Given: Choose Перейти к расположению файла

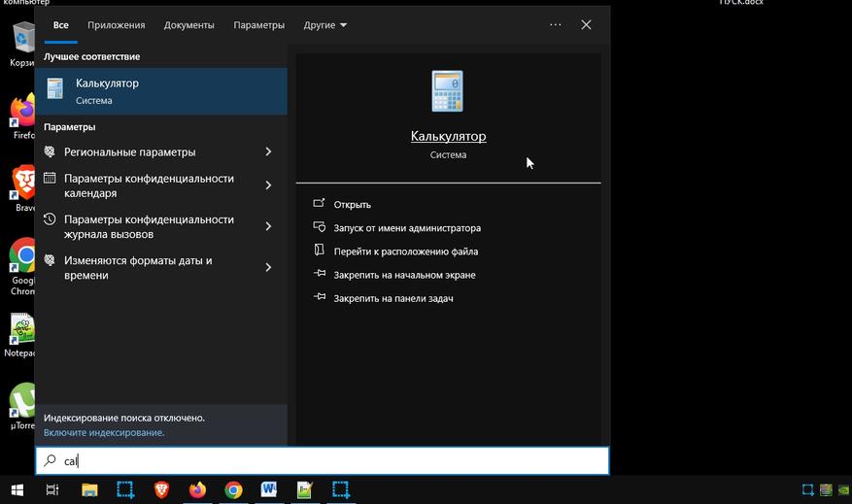Looking at the screenshot, I should click(x=406, y=252).
